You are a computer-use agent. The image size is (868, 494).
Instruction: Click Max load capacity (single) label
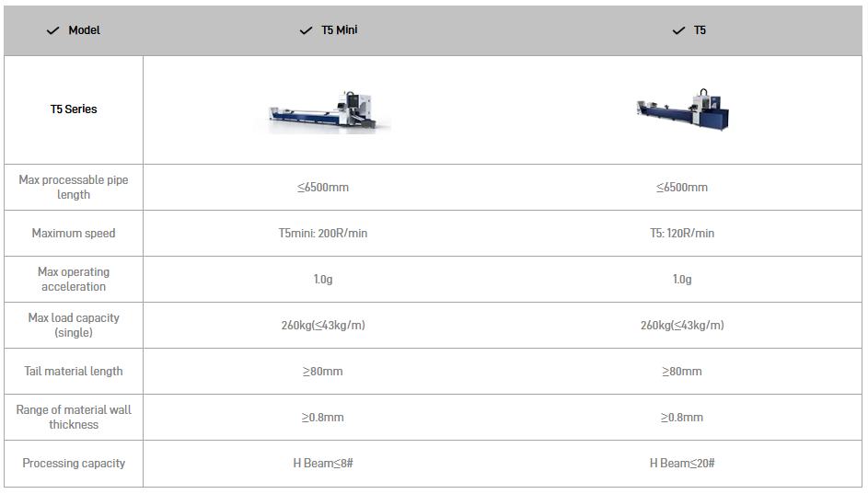(74, 326)
